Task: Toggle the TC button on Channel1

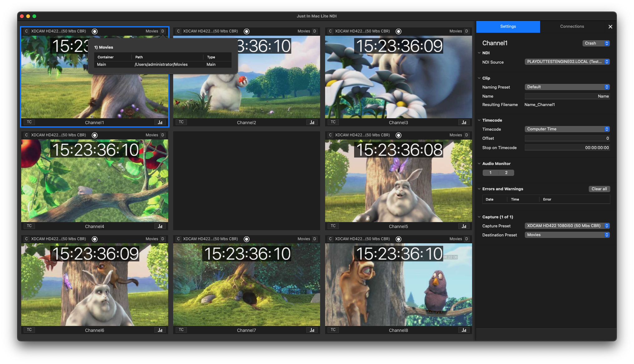Action: [29, 122]
